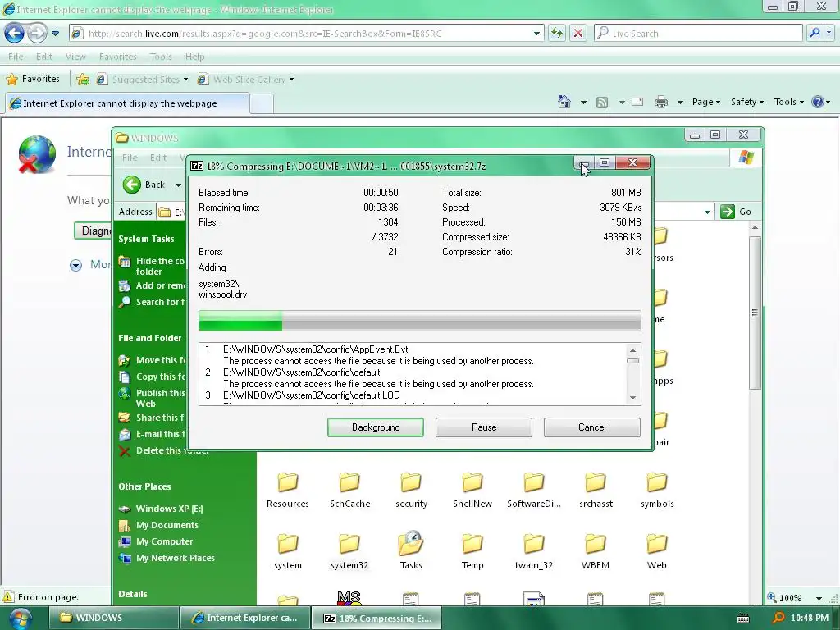The image size is (840, 630).
Task: Click the Start orb button
Action: click(21, 619)
